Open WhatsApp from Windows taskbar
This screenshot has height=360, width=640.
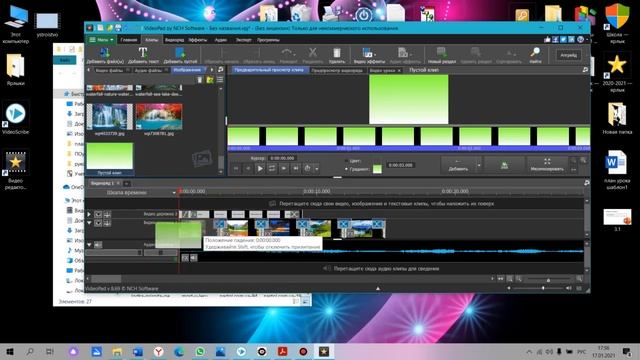[x=200, y=351]
